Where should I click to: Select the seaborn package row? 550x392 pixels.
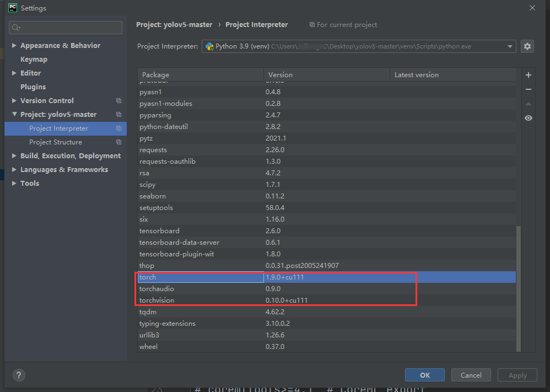[327, 196]
